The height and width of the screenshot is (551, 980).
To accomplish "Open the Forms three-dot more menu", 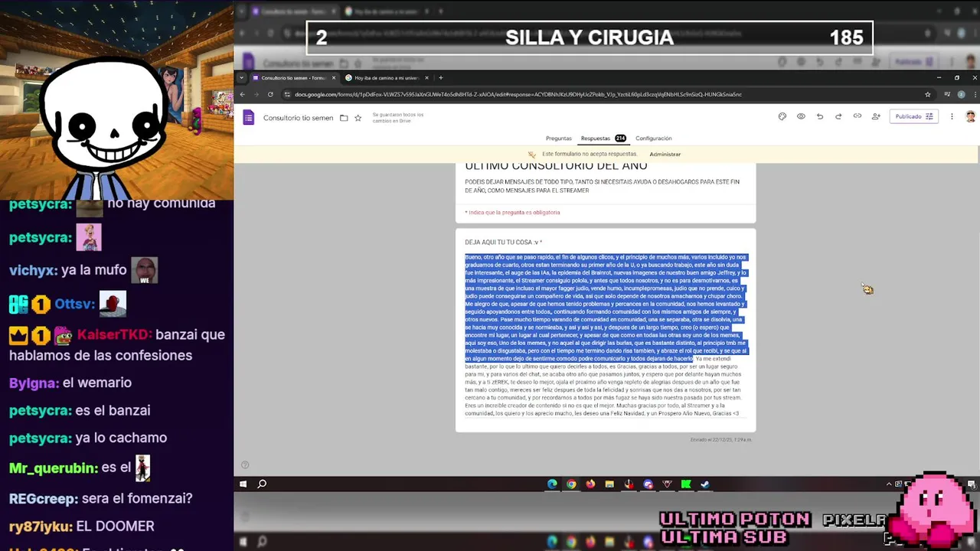I will 952,116.
